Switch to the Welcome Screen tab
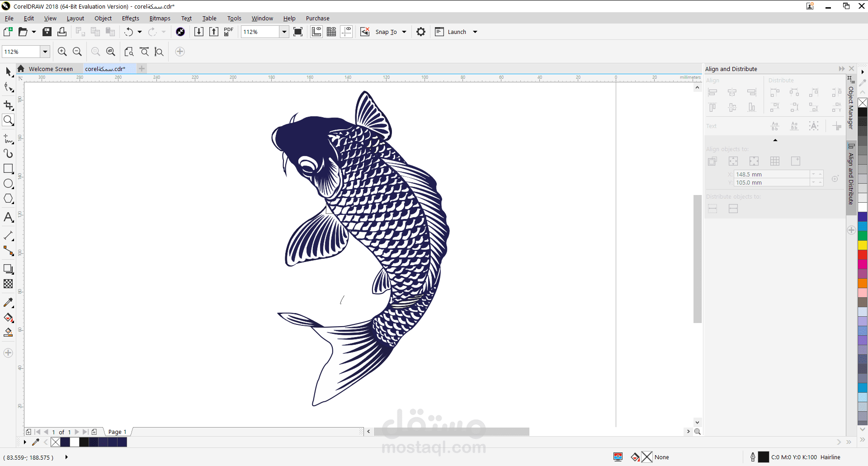This screenshot has height=466, width=868. click(51, 68)
